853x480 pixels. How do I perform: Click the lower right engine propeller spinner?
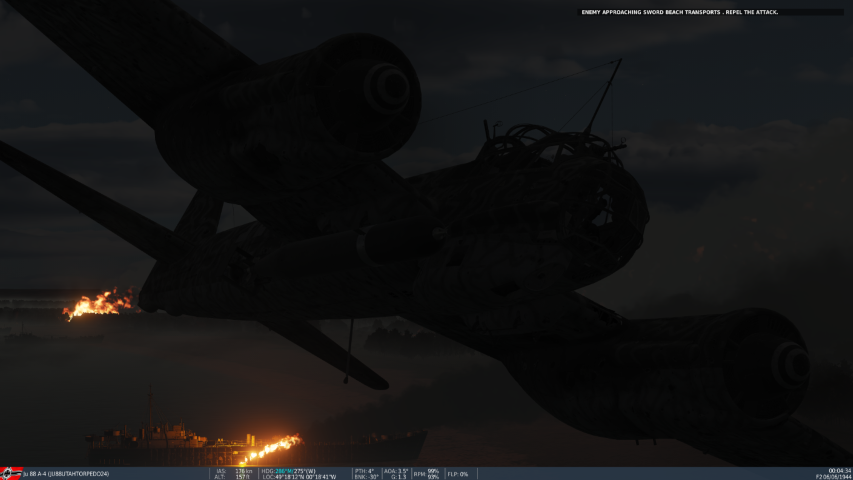click(x=789, y=365)
